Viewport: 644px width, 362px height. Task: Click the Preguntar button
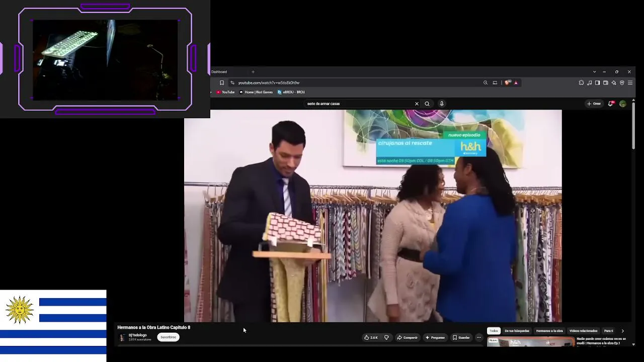[435, 337]
